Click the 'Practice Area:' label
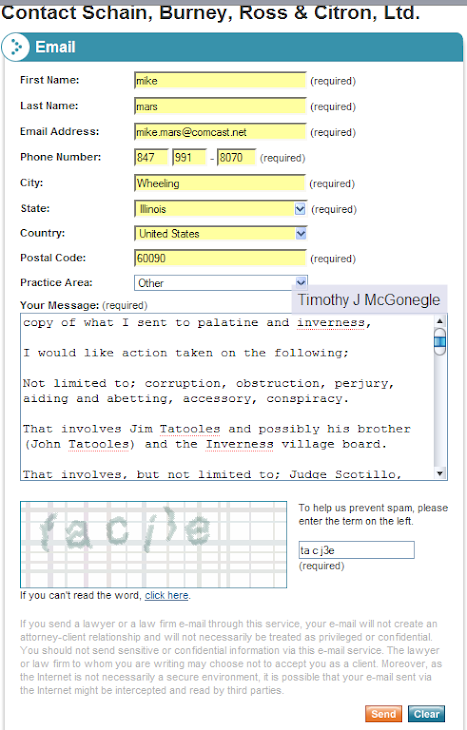The height and width of the screenshot is (730, 467). tap(56, 282)
